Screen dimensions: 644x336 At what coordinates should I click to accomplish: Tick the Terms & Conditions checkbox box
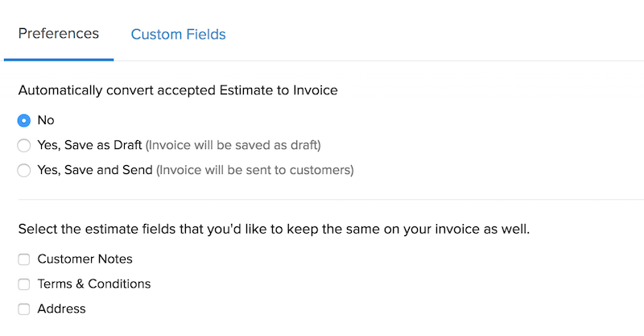(x=24, y=284)
